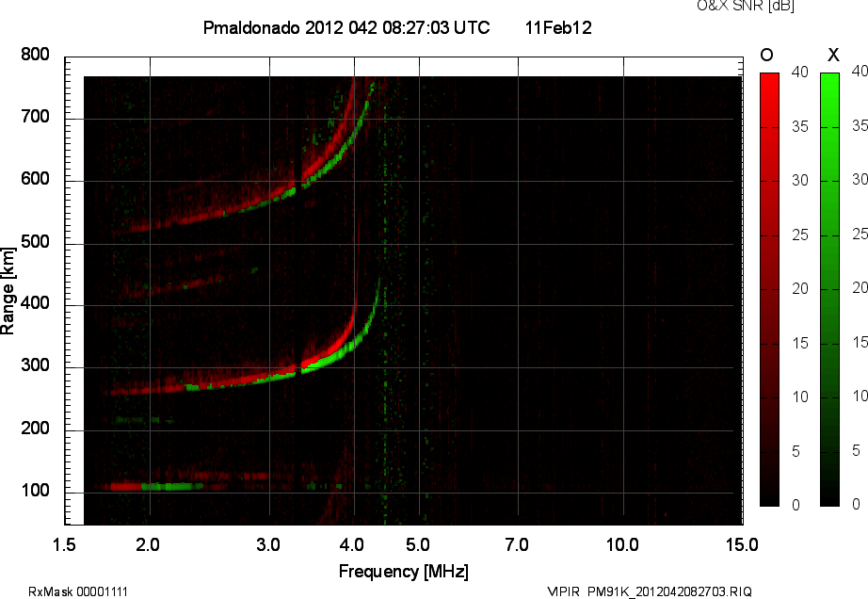Click the 4.0 frequency axis tick label
The width and height of the screenshot is (868, 599).
[352, 544]
